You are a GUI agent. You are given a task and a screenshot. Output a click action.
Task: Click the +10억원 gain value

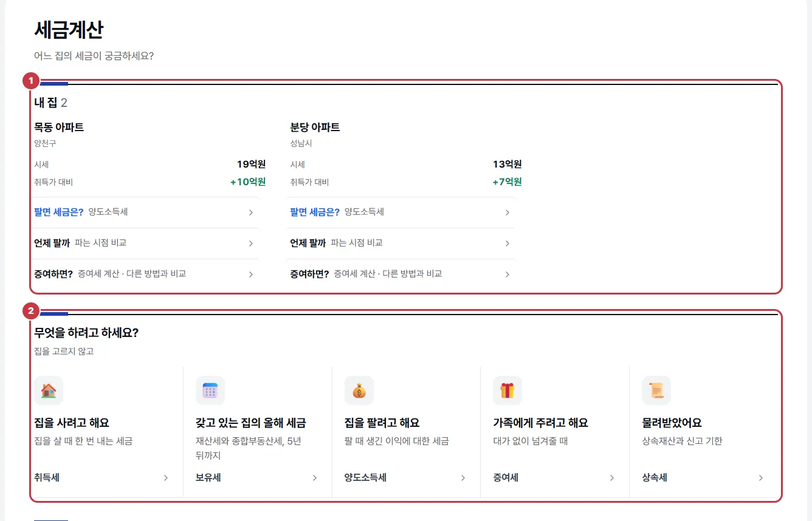[x=248, y=182]
